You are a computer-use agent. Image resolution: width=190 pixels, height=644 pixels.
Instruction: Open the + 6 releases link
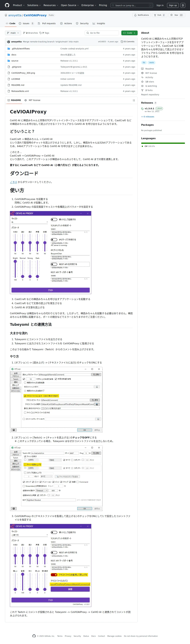click(148, 117)
